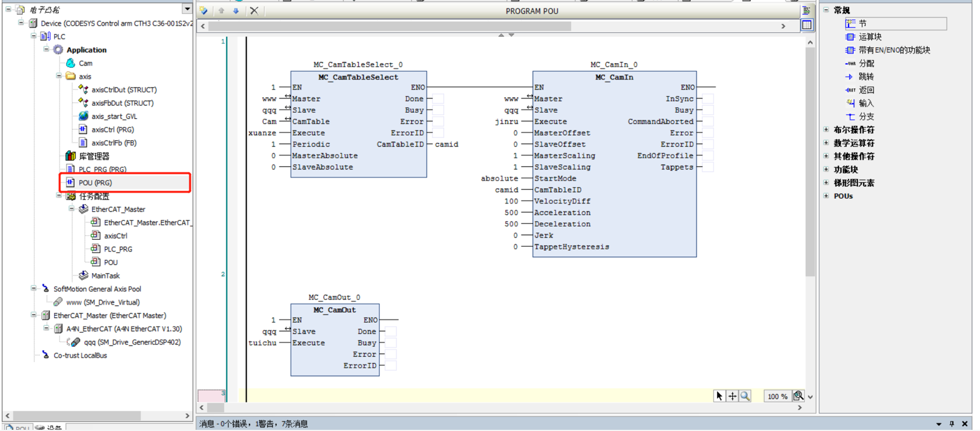
Task: Click the 100 % zoom level field
Action: click(777, 396)
